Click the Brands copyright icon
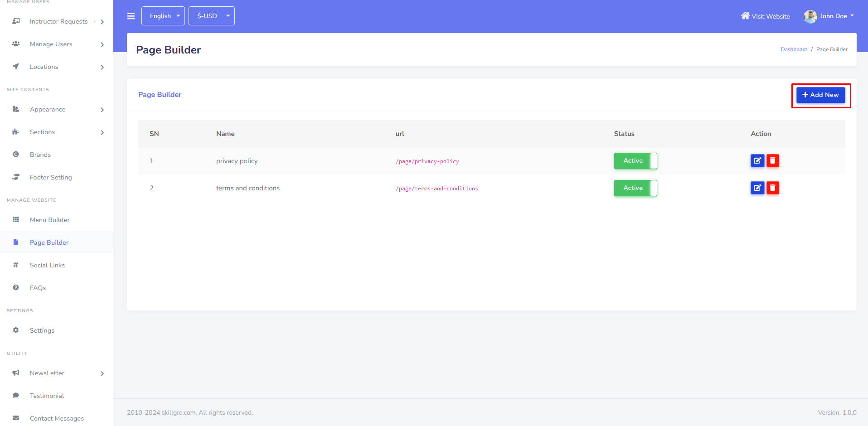 tap(16, 155)
